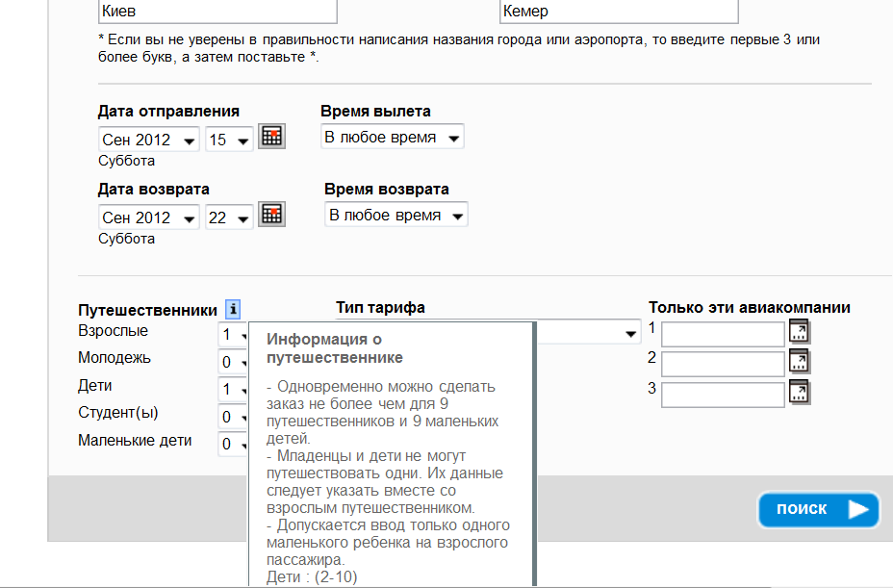
Task: Open airline lookup icon for airline 3
Action: coord(799,393)
